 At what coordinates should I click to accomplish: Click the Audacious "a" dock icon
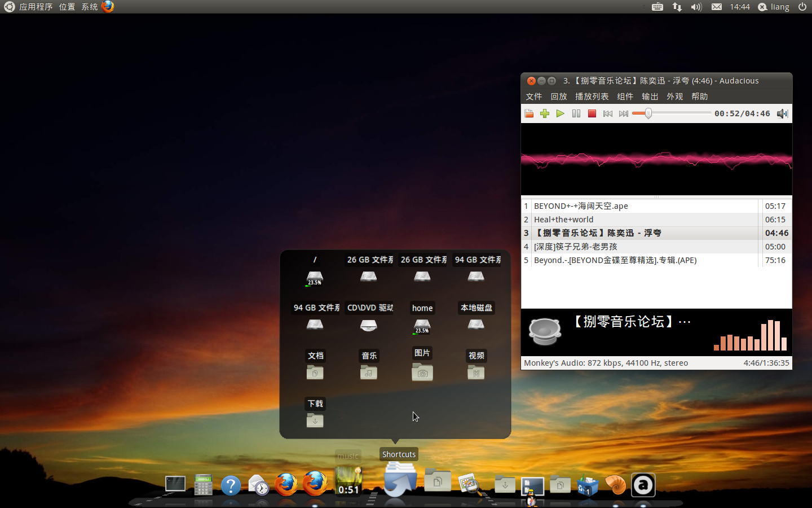tap(643, 484)
